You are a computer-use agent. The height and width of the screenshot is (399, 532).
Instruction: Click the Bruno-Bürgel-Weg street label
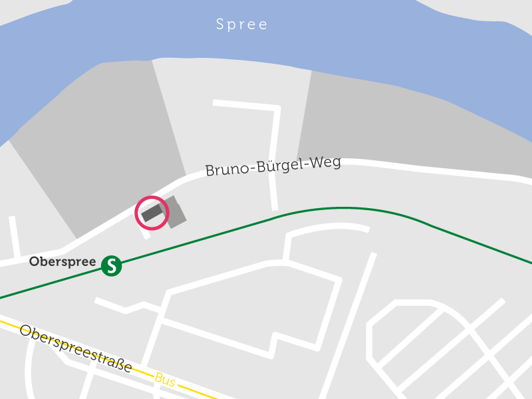273,166
